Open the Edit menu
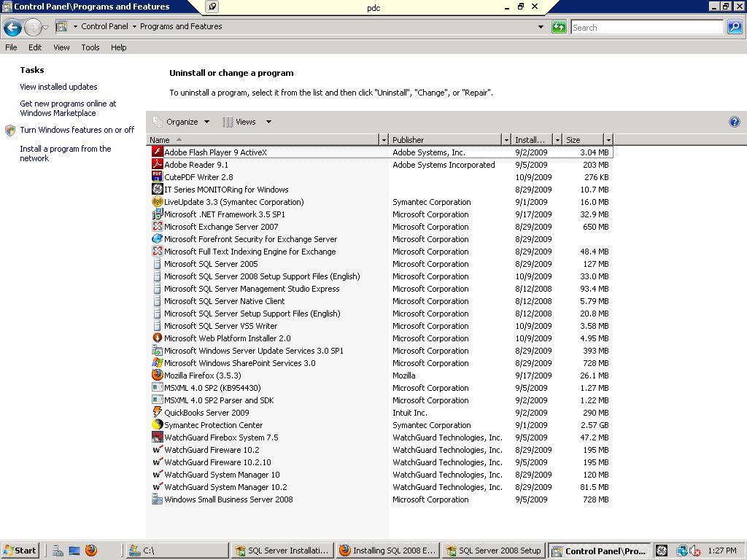This screenshot has width=747, height=560. tap(35, 47)
